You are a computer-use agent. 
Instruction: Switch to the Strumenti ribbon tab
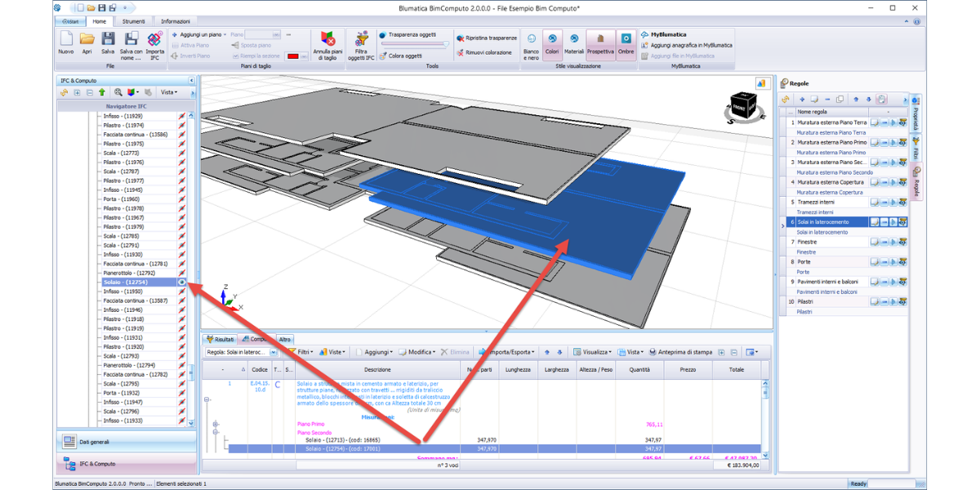[x=131, y=20]
